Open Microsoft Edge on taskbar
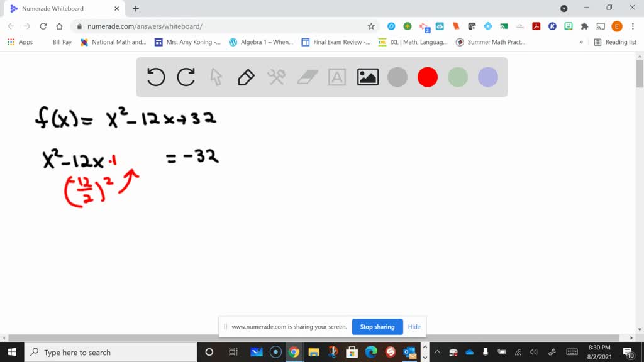 pos(371,352)
